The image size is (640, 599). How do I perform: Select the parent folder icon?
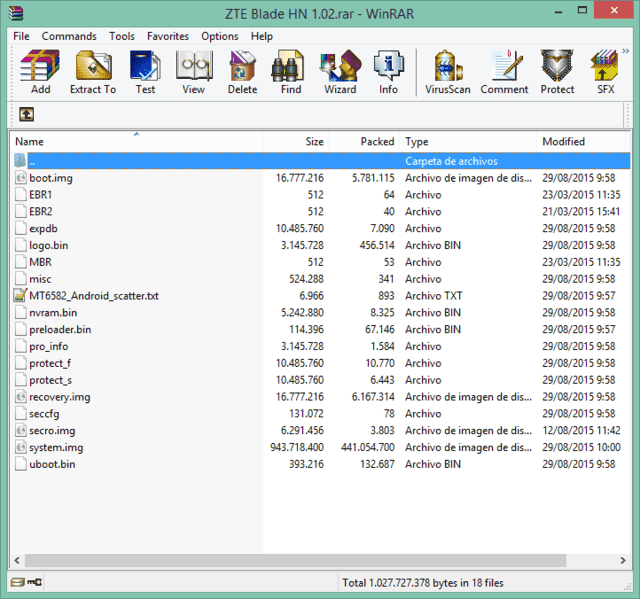[x=20, y=160]
